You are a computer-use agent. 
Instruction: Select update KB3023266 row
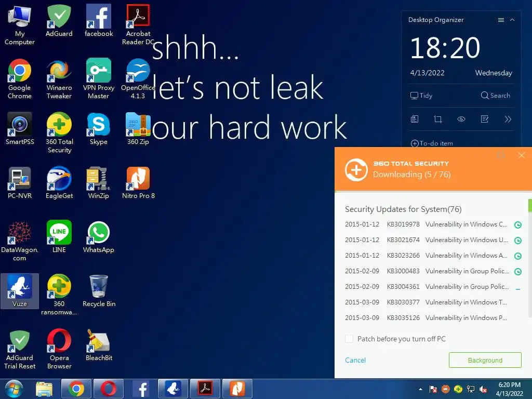click(x=433, y=256)
